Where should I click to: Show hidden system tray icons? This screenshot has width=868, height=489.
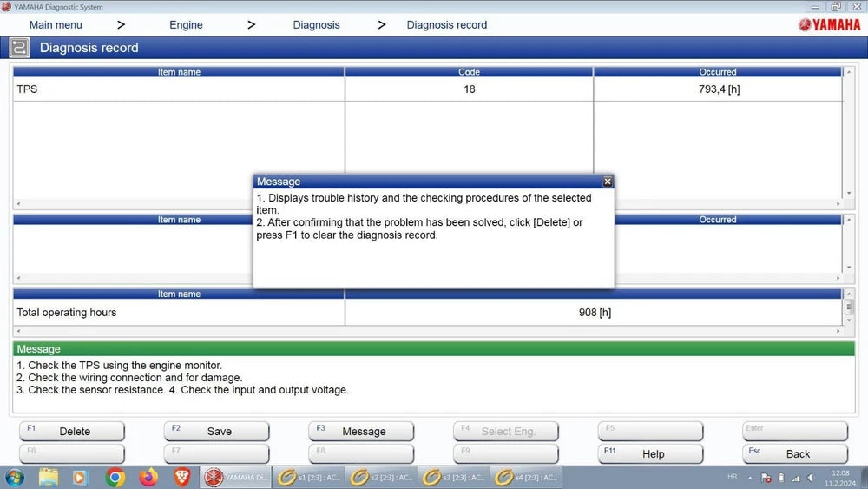coord(750,478)
